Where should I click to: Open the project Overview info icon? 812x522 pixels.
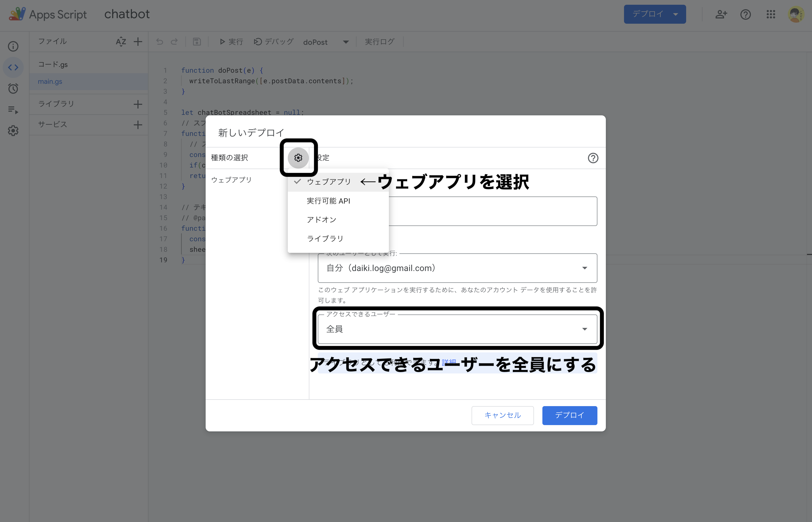(13, 46)
